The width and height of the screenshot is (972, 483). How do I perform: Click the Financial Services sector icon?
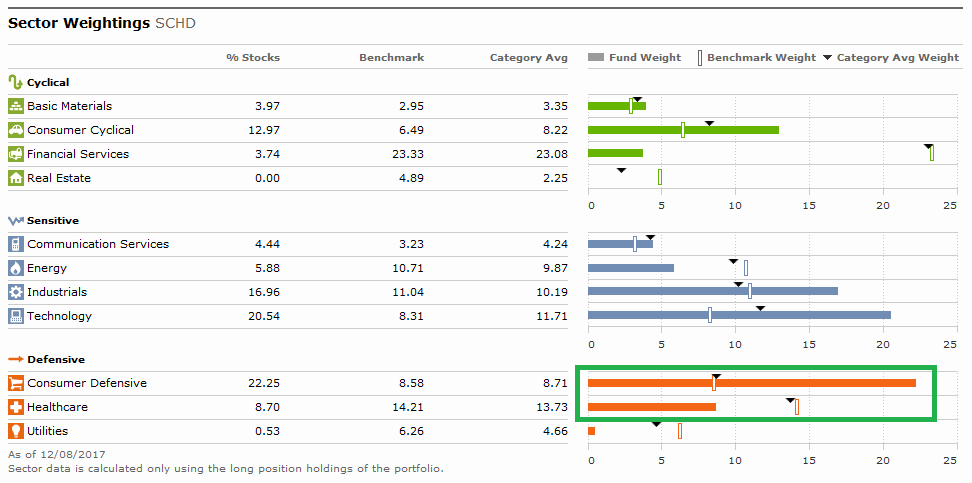[x=16, y=154]
